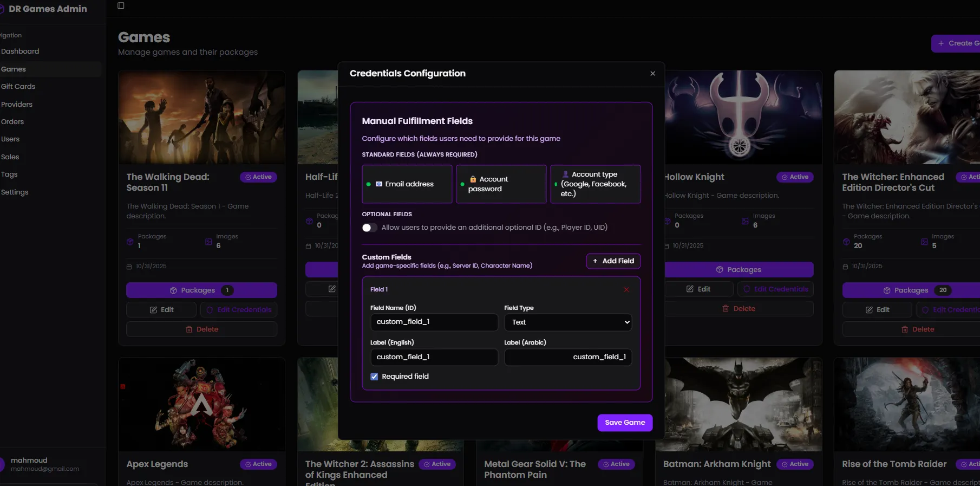Close the Credentials Configuration dialog
Viewport: 980px width, 486px height.
point(652,74)
